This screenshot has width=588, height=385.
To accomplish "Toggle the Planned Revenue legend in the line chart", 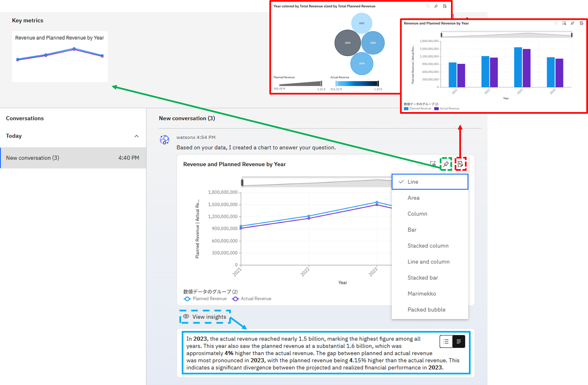I will [205, 299].
